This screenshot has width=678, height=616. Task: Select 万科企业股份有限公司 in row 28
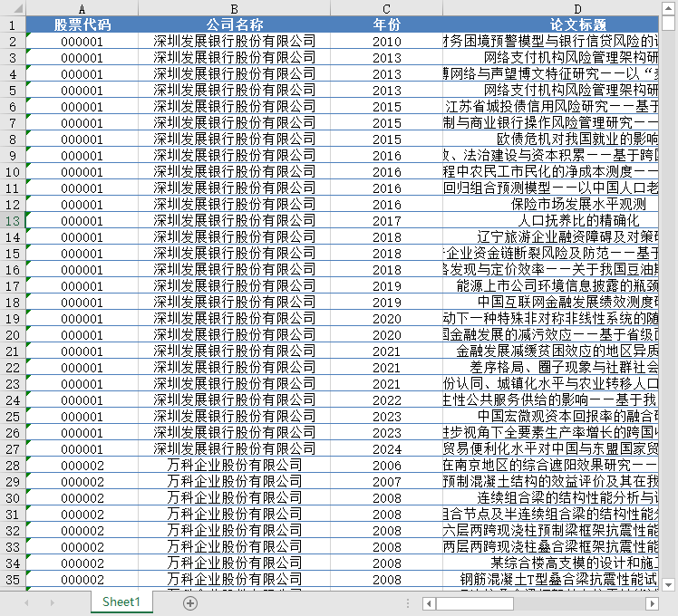point(235,466)
